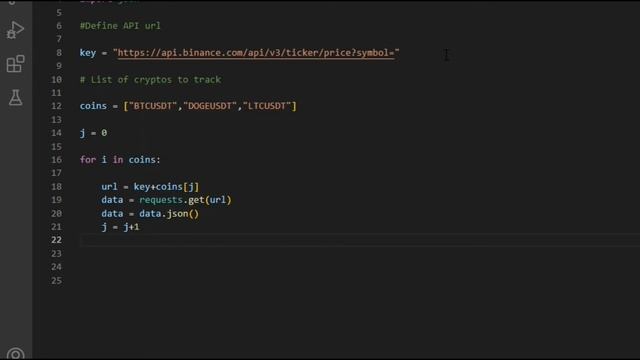The width and height of the screenshot is (640, 360).
Task: Click the "BTCUSDT" string
Action: (x=153, y=106)
